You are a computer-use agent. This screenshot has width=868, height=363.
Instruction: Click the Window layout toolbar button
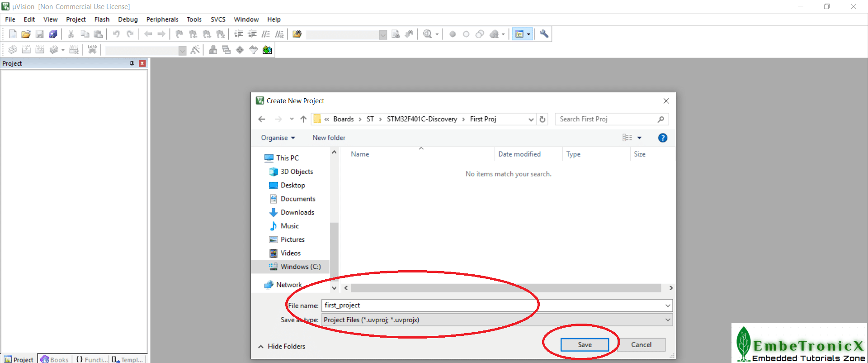point(519,34)
